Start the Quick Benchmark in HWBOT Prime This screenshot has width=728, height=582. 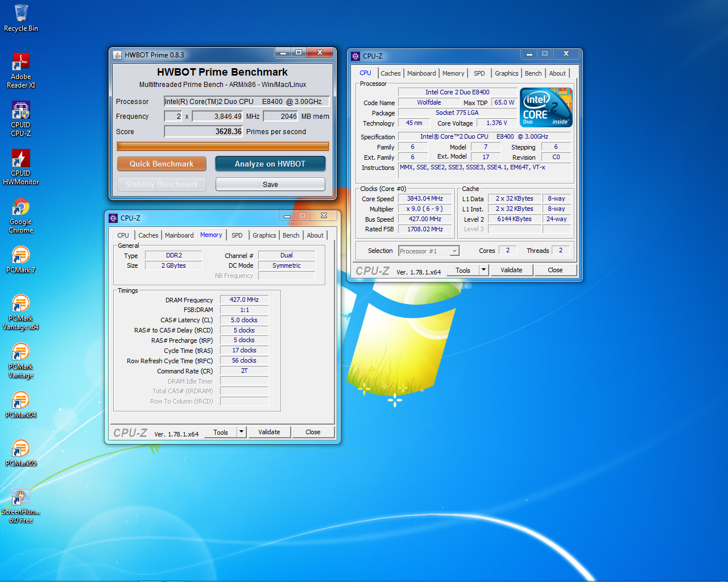[162, 164]
